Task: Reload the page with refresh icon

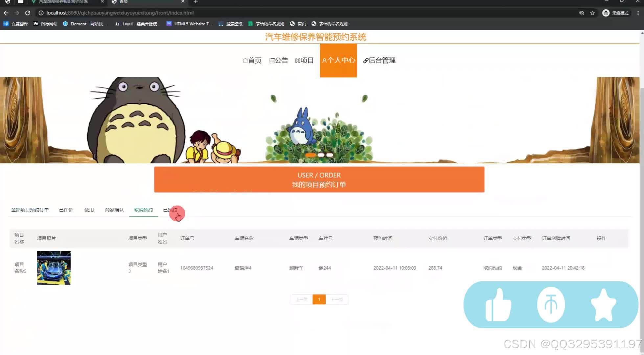Action: [28, 13]
